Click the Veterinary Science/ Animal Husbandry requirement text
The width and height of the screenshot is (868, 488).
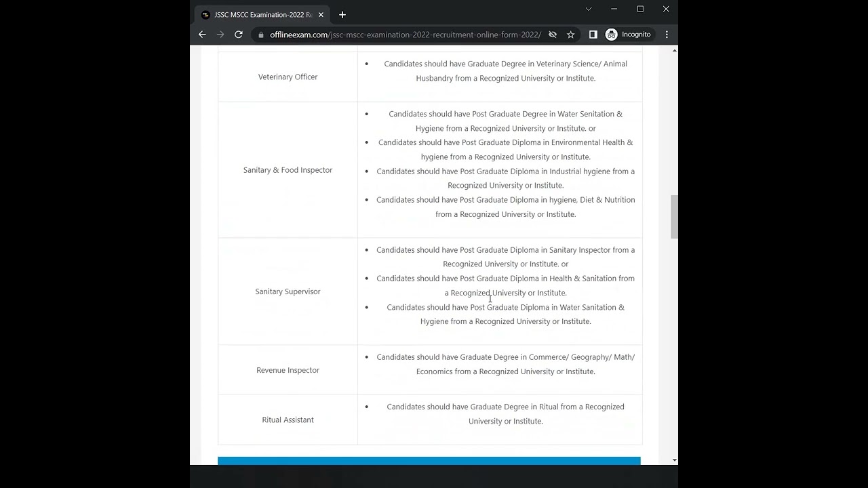[506, 71]
